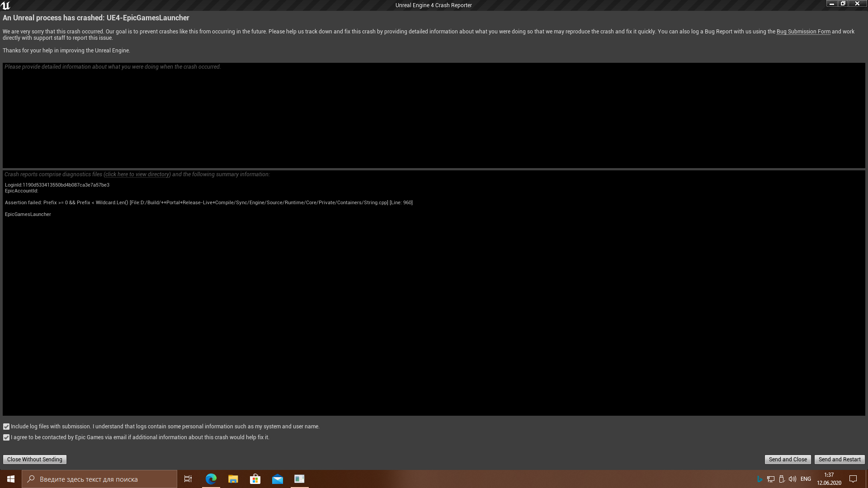The width and height of the screenshot is (868, 488).
Task: Open Microsoft Store from the taskbar
Action: pyautogui.click(x=255, y=479)
